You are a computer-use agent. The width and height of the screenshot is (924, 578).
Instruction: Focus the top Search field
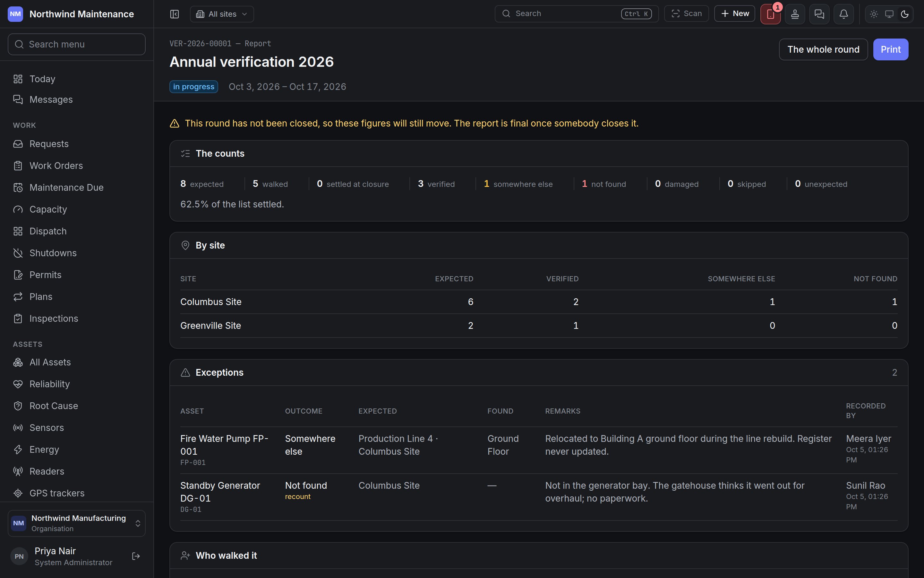[577, 14]
